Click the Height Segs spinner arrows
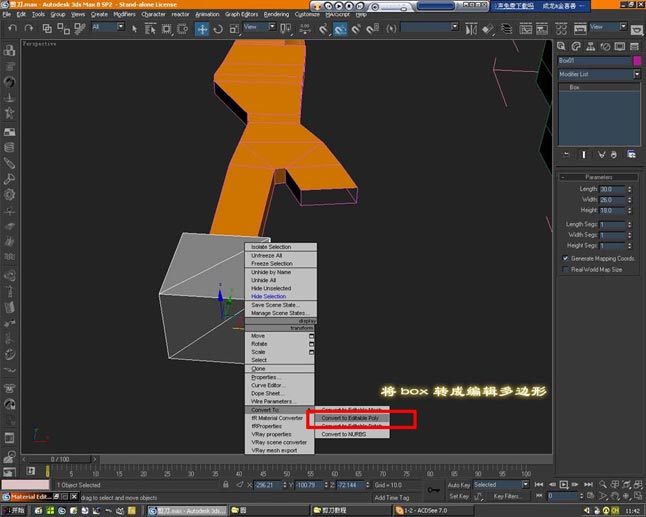 629,246
